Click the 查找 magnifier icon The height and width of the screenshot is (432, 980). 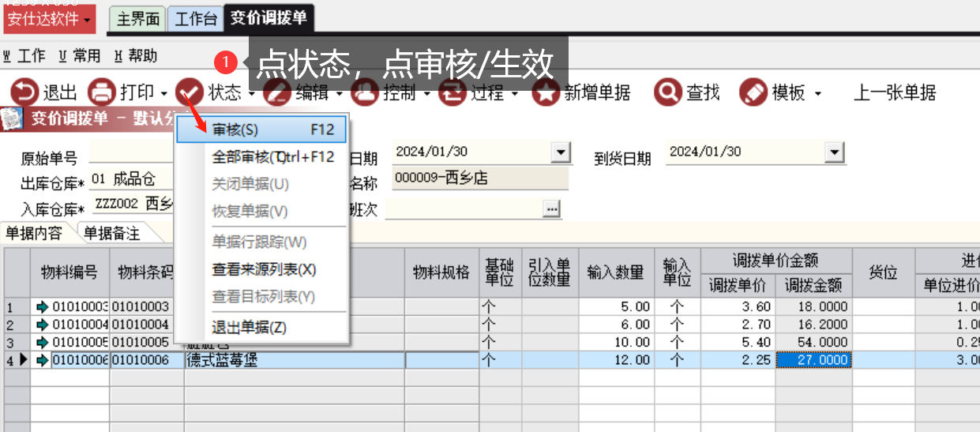tap(668, 92)
